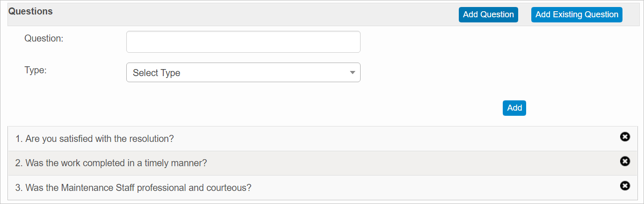Focus the Question text input field
Image resolution: width=644 pixels, height=204 pixels.
(243, 42)
